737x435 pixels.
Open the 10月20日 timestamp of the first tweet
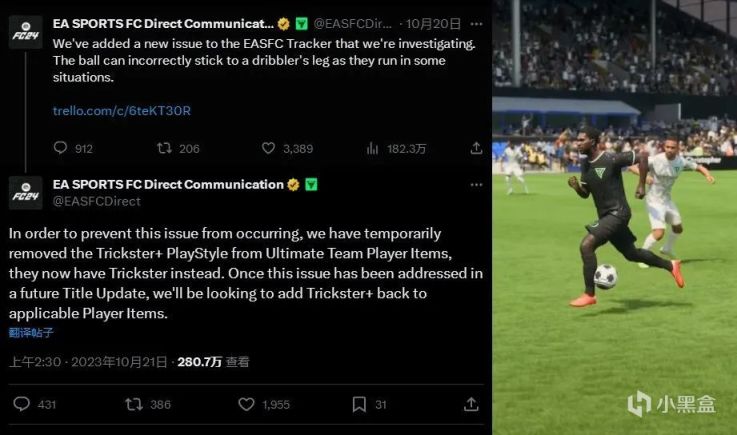coord(433,24)
